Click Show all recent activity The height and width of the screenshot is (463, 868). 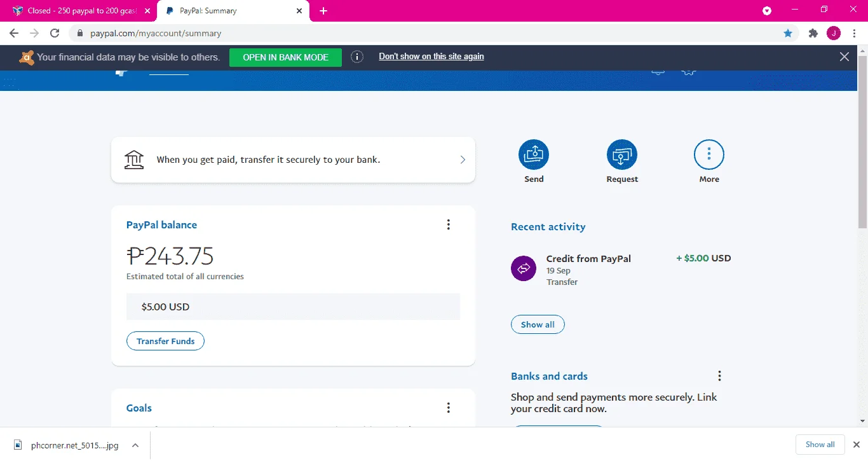(538, 324)
